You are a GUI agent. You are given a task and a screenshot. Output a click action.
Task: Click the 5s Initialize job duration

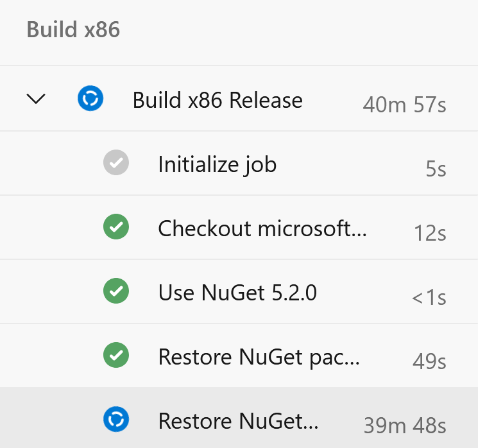pos(436,169)
